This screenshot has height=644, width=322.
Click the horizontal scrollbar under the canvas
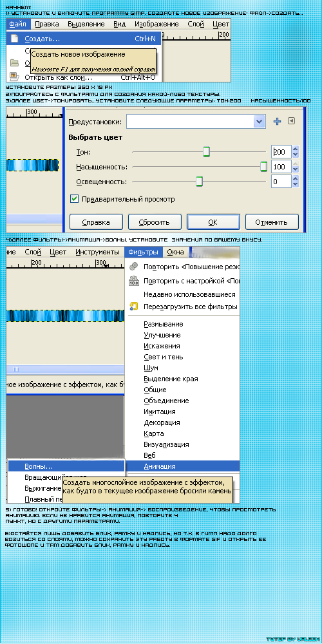[x=65, y=369]
